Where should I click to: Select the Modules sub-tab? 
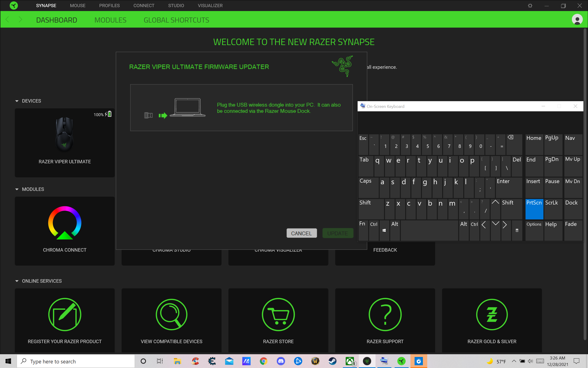110,20
